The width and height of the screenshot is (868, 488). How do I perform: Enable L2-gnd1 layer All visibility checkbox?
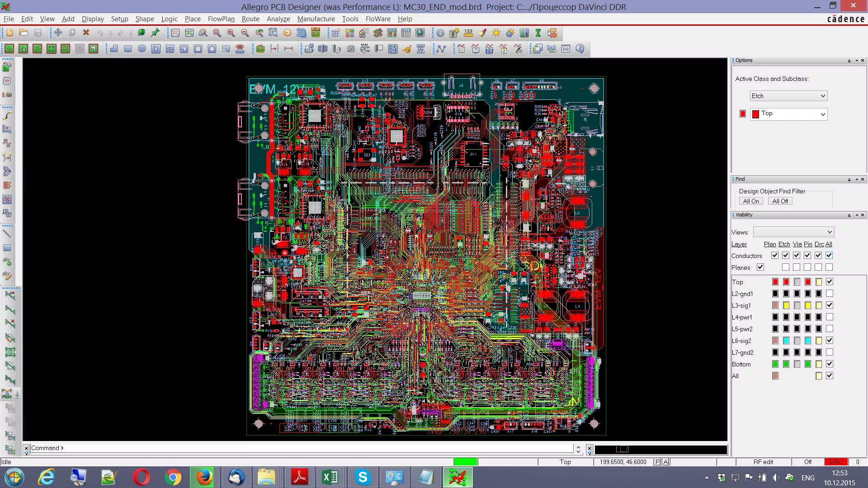tap(829, 294)
